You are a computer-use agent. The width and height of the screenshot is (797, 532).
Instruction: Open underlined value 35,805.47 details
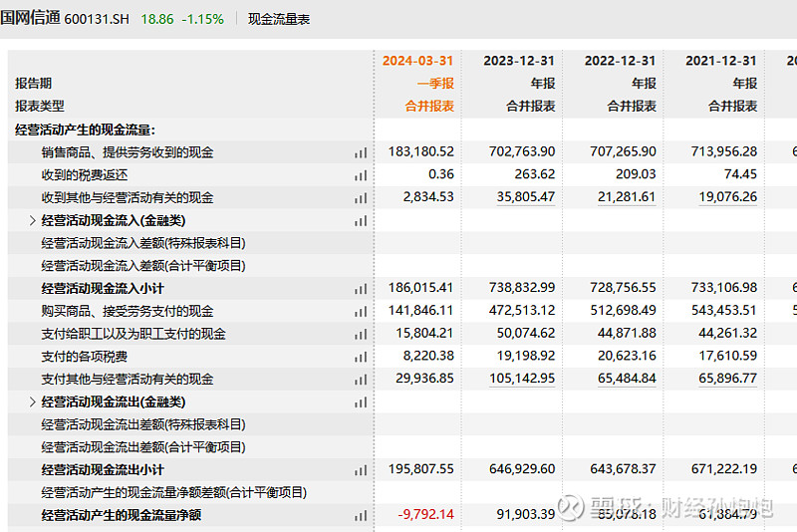[526, 197]
